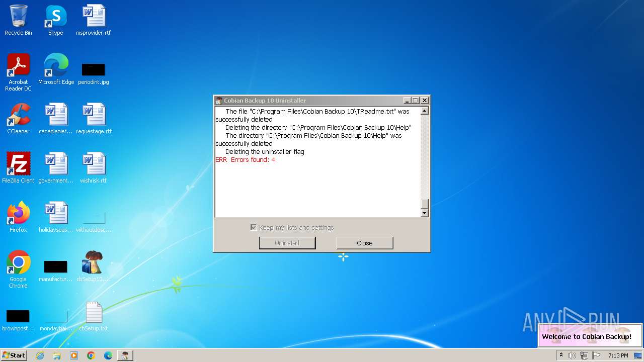Click the log scrollbar thumb
This screenshot has width=644, height=362.
tap(424, 204)
